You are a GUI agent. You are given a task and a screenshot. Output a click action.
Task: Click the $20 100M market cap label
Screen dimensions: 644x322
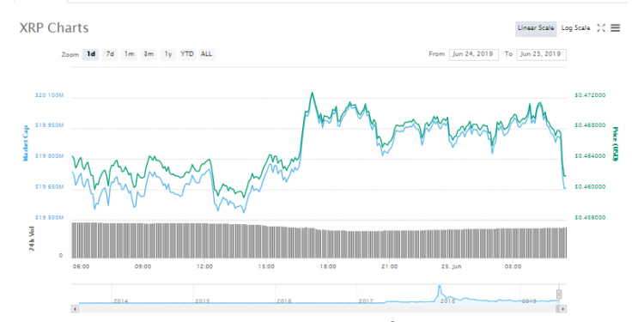(49, 95)
